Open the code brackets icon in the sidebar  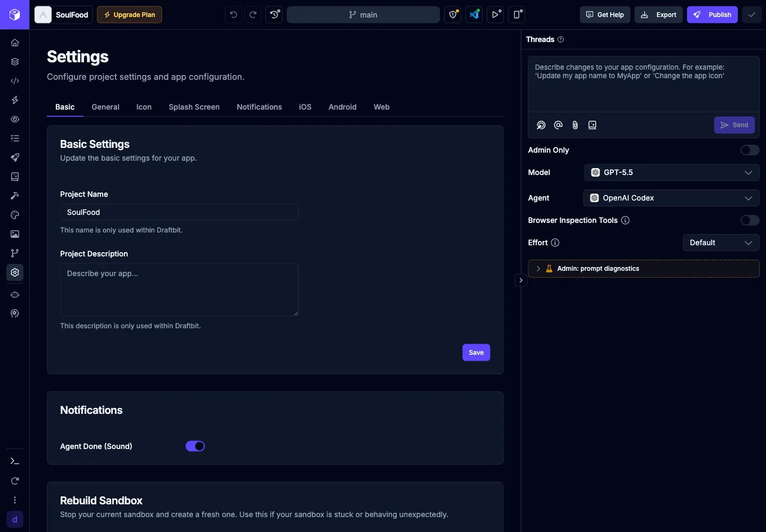pyautogui.click(x=15, y=81)
